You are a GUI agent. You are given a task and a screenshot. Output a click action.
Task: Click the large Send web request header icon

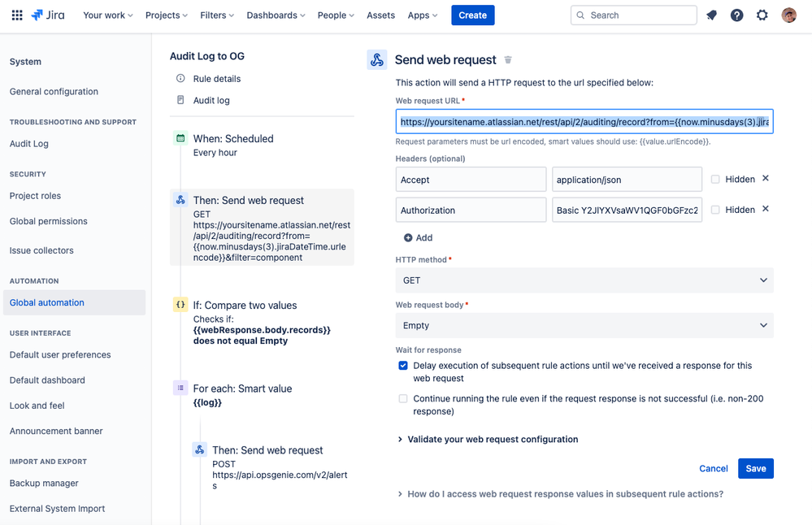point(377,59)
